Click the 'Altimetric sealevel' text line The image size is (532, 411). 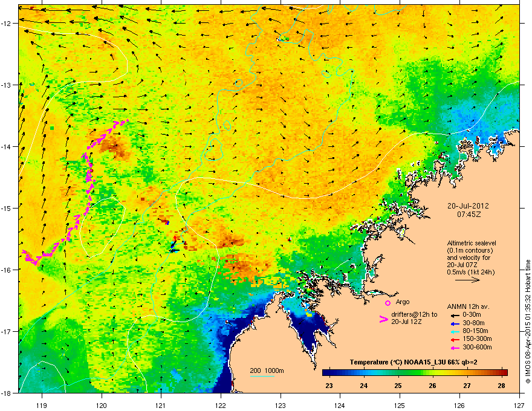click(x=472, y=243)
